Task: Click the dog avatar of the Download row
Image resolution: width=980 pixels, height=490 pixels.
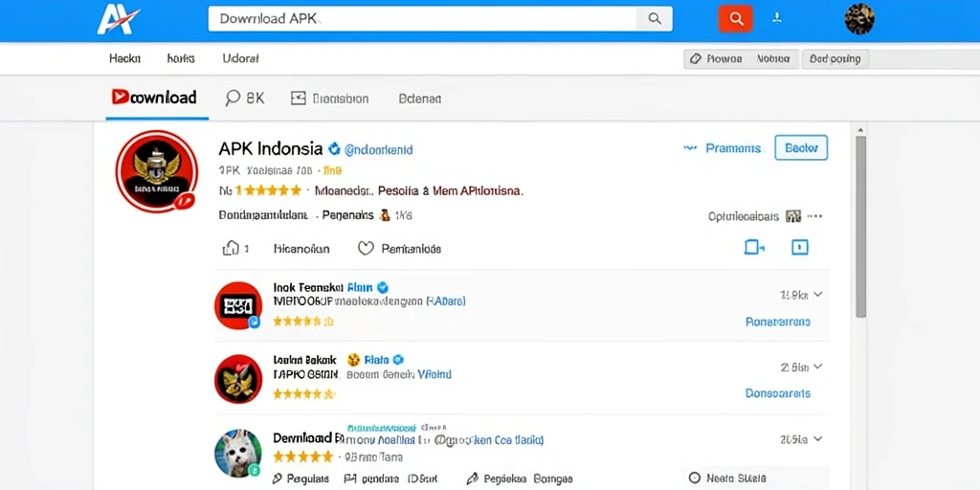Action: coord(238,453)
